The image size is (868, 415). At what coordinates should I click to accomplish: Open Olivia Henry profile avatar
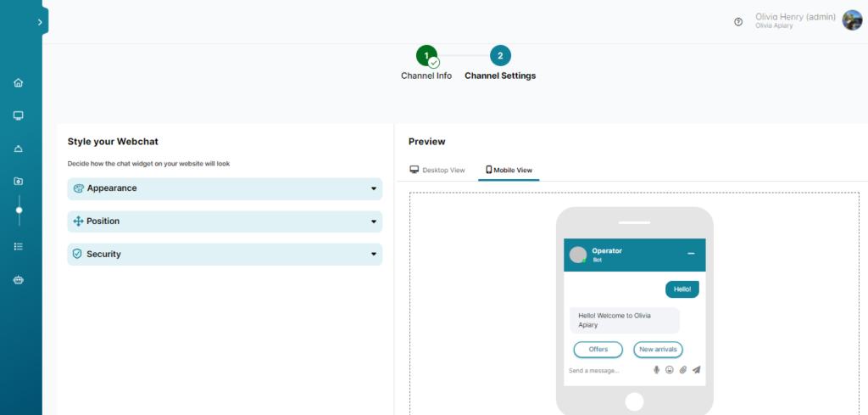(852, 20)
